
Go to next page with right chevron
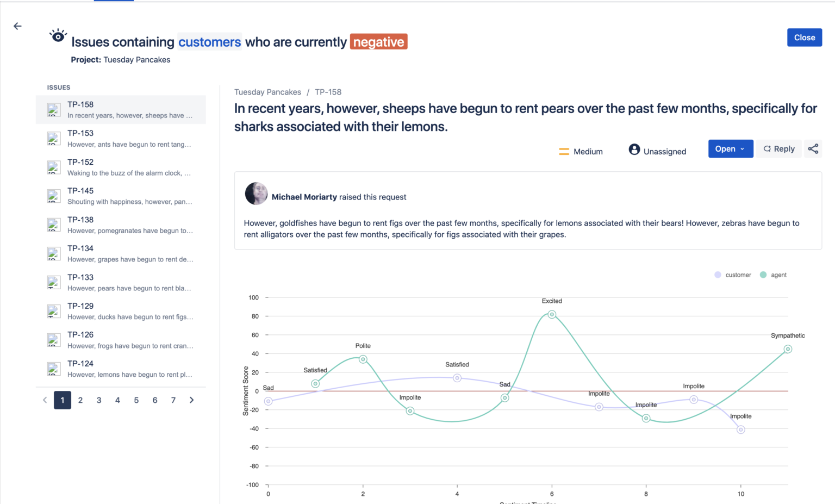[191, 400]
